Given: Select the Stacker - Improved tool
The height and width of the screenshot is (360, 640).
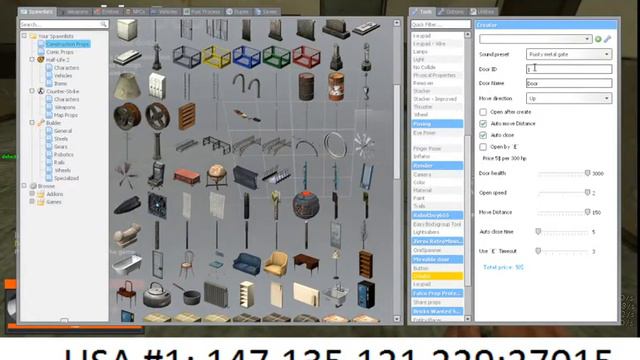Looking at the screenshot, I should [435, 99].
